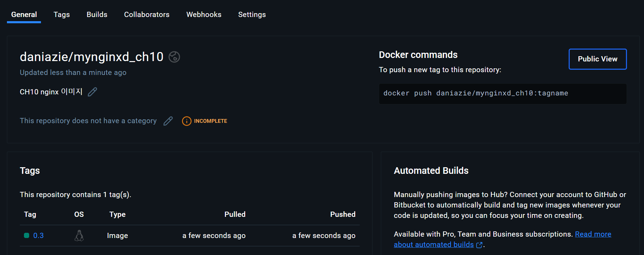Image resolution: width=644 pixels, height=255 pixels.
Task: Switch to the Tags tab
Action: point(61,15)
